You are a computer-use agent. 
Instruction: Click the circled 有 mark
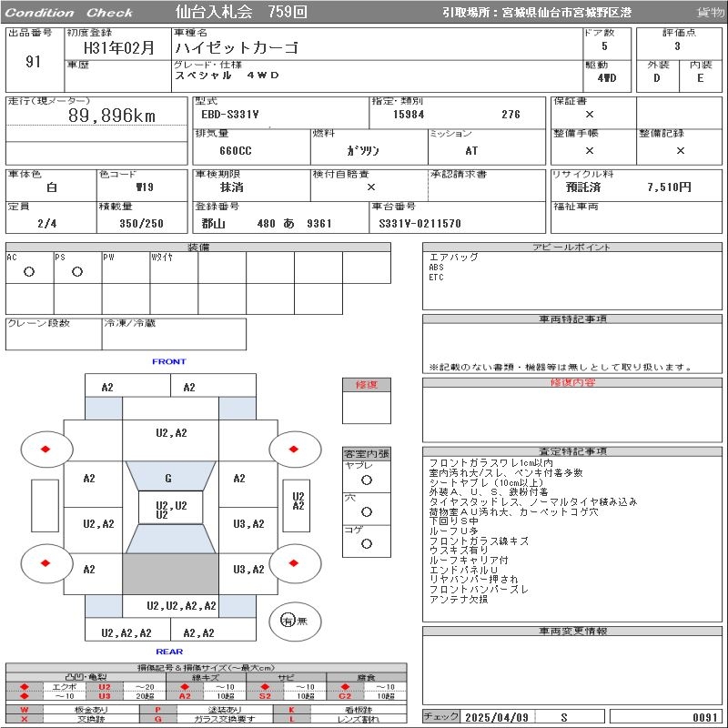288,621
